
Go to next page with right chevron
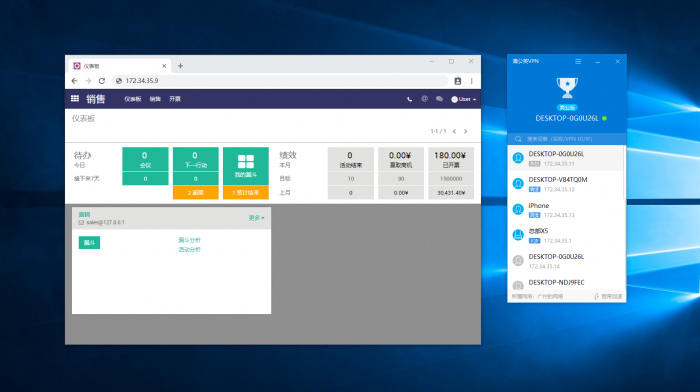tap(466, 131)
